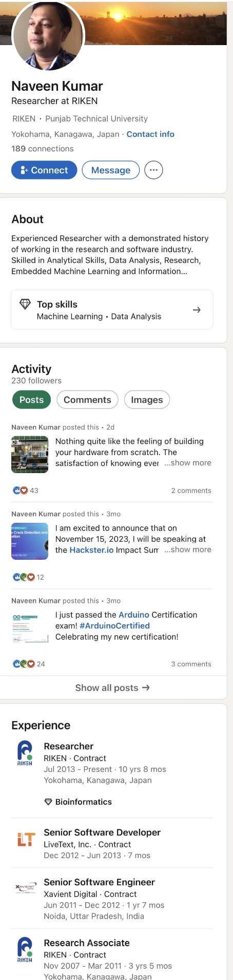Viewport: 233px width, 980px height.
Task: Expand hardware post with show more
Action: (188, 463)
